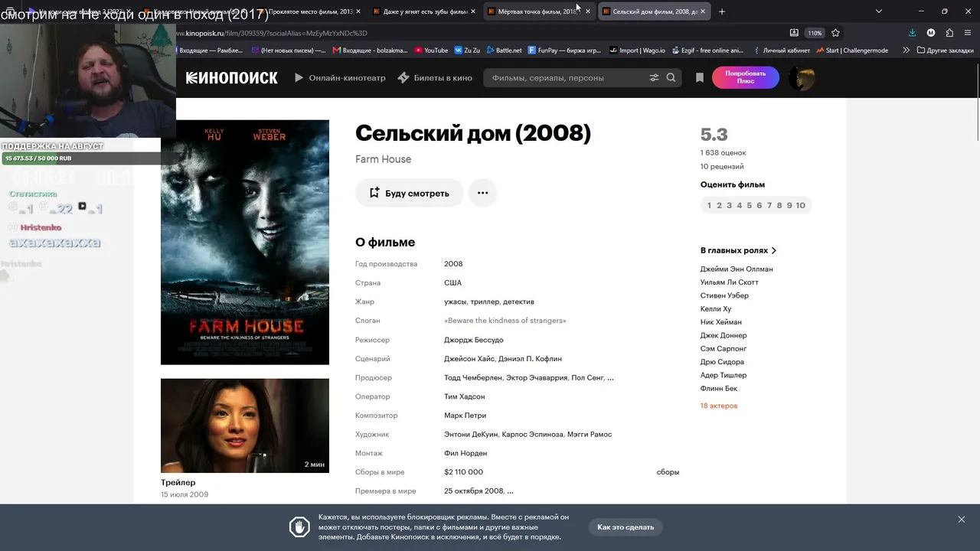Image resolution: width=980 pixels, height=551 pixels.
Task: Open the Ezgif bookmark
Action: [708, 51]
